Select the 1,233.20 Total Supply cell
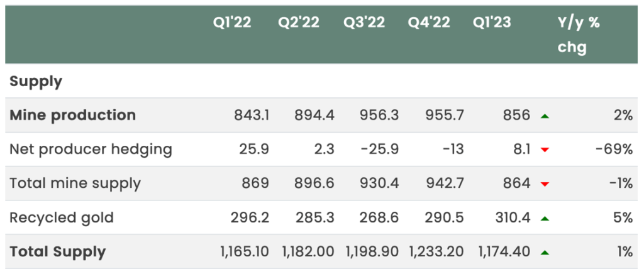The image size is (644, 274). (437, 253)
